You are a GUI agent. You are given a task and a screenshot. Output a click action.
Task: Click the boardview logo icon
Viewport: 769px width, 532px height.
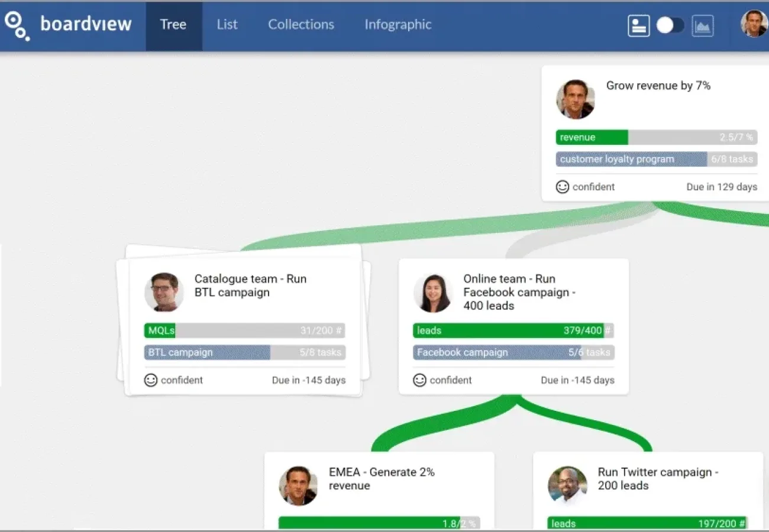coord(17,25)
